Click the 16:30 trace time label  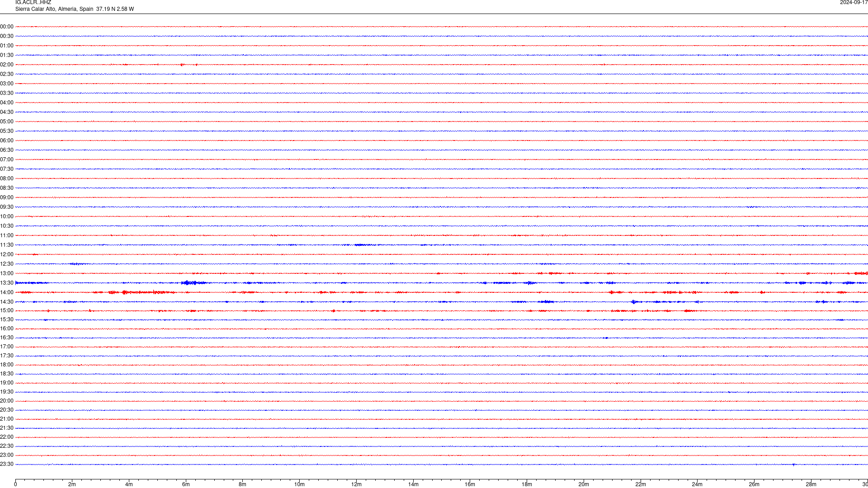pyautogui.click(x=7, y=338)
